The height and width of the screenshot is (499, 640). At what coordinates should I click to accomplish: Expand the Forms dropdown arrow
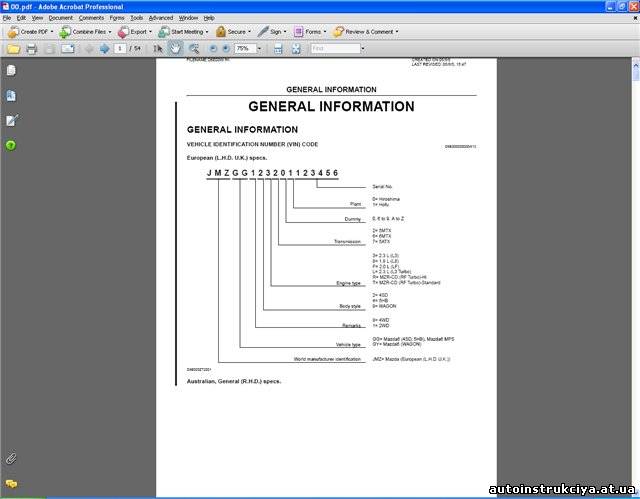coord(325,32)
